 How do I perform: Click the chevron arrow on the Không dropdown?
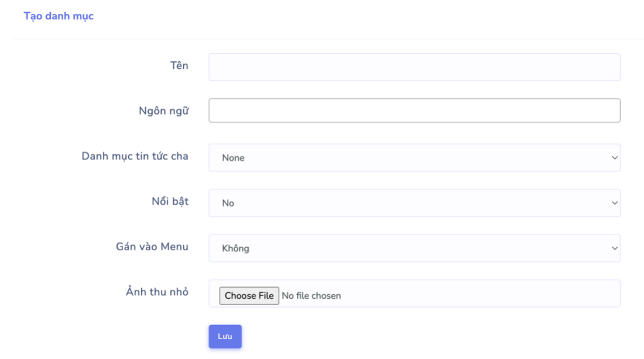(x=614, y=248)
